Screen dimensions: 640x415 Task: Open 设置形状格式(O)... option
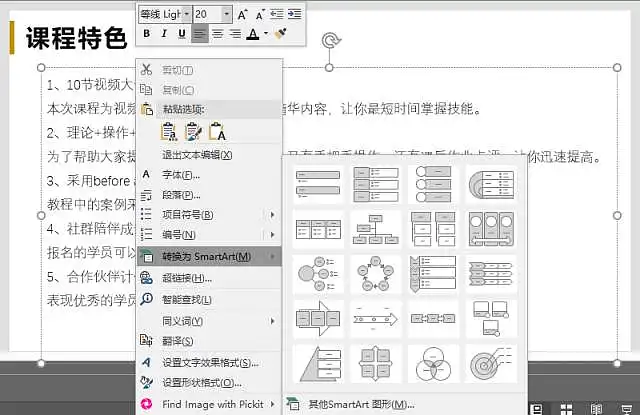209,383
